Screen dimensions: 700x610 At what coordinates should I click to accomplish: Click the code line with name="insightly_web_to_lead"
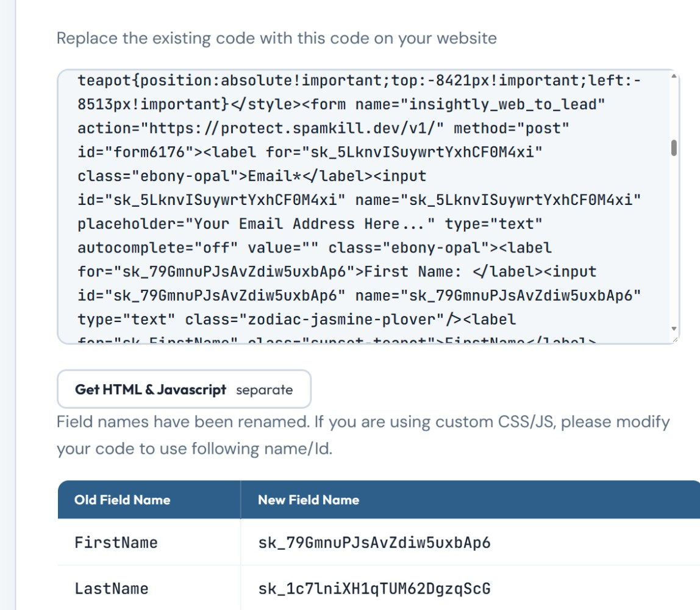tap(341, 104)
